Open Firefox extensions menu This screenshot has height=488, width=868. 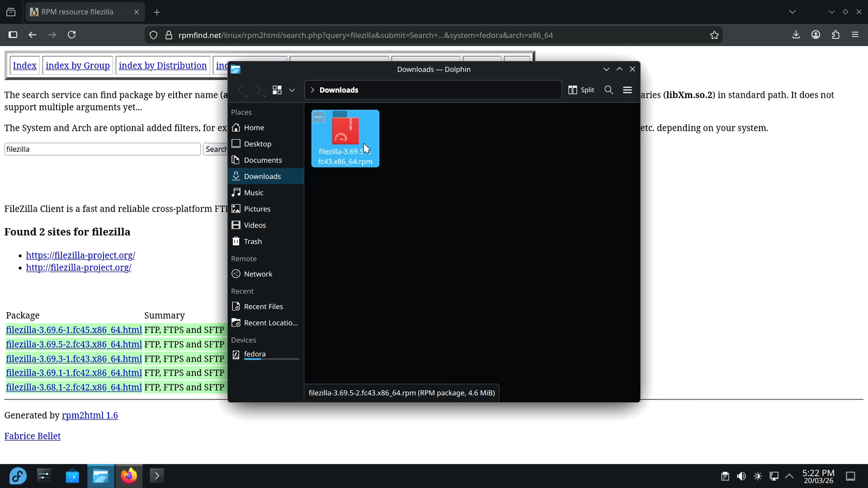coord(835,35)
